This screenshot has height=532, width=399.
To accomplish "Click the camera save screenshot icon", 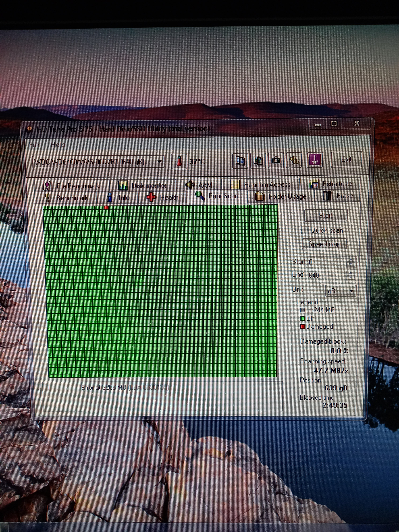I will [276, 160].
